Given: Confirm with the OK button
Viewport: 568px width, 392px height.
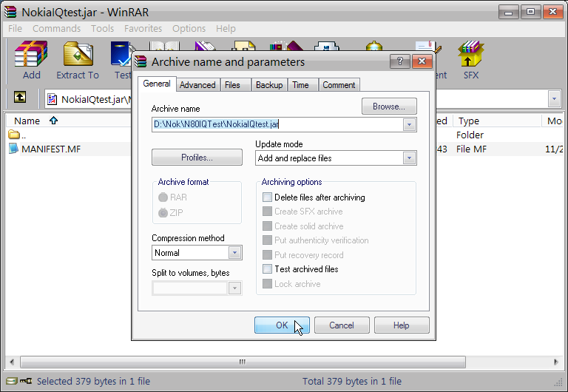Looking at the screenshot, I should (x=282, y=325).
